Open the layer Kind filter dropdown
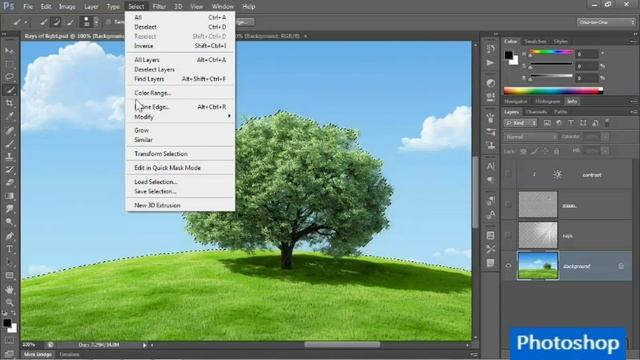640x360 pixels. click(x=520, y=123)
